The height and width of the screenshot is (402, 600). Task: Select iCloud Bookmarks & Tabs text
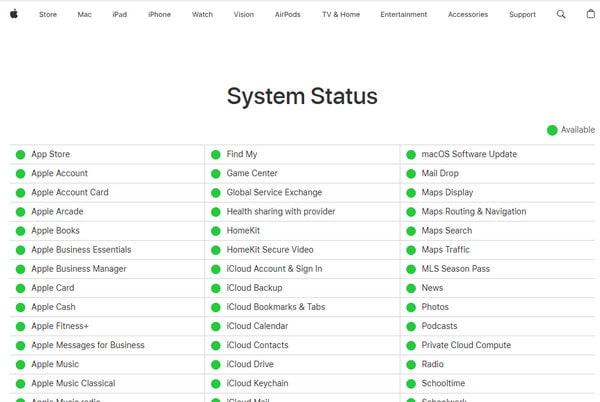276,307
